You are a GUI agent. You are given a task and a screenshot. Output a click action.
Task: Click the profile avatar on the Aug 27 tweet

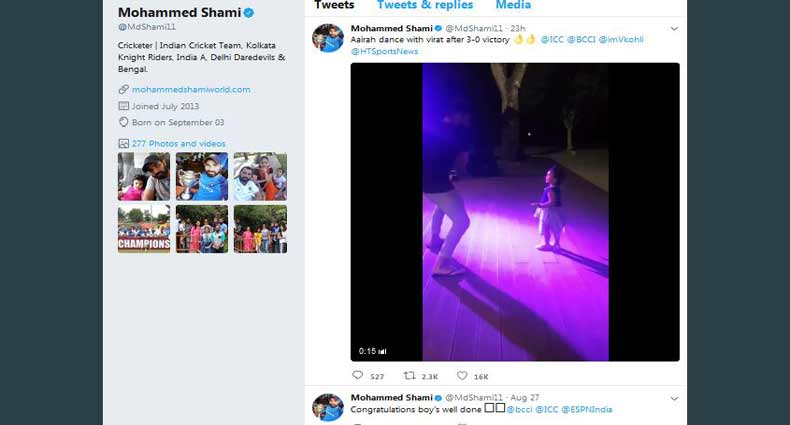point(327,407)
